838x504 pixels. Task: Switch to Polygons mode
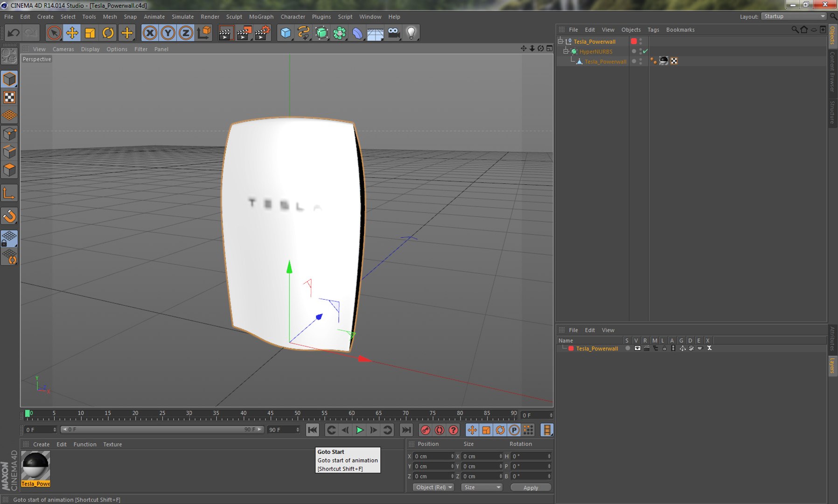[9, 170]
